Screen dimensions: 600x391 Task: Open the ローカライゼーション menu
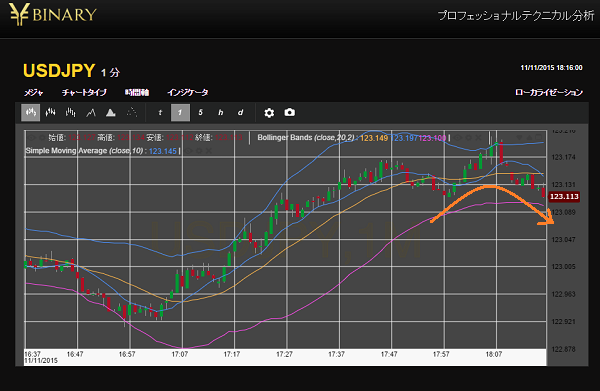click(x=549, y=93)
